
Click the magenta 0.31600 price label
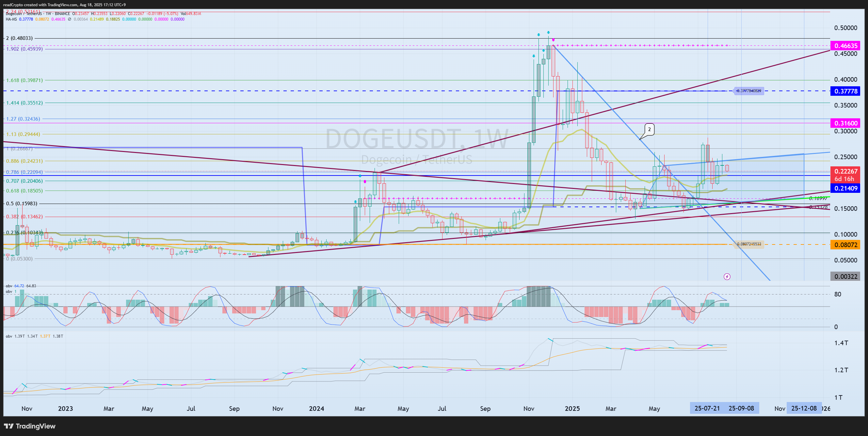pyautogui.click(x=846, y=123)
